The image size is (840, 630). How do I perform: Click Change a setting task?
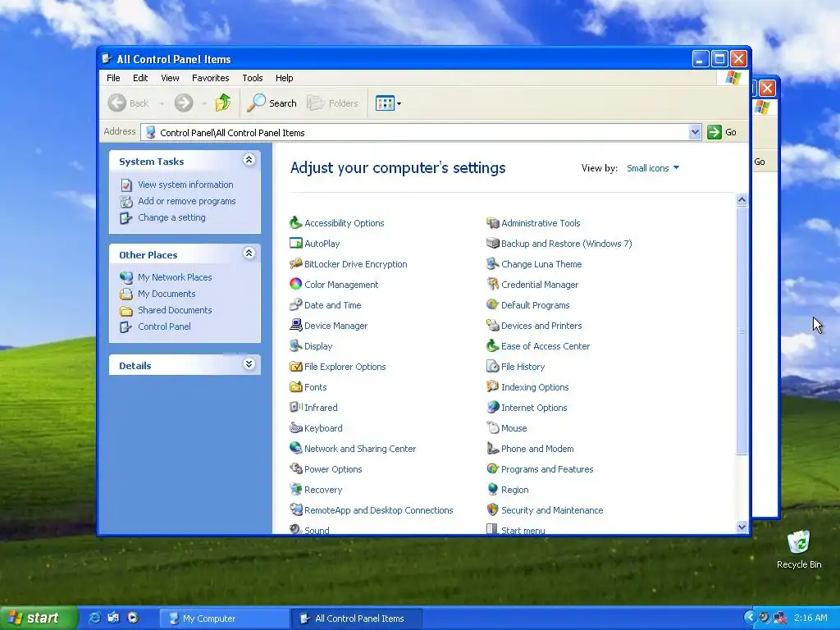pyautogui.click(x=171, y=217)
